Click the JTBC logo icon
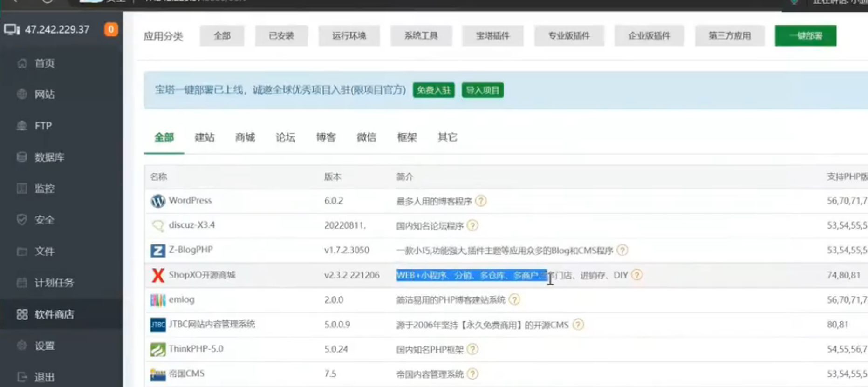 158,325
